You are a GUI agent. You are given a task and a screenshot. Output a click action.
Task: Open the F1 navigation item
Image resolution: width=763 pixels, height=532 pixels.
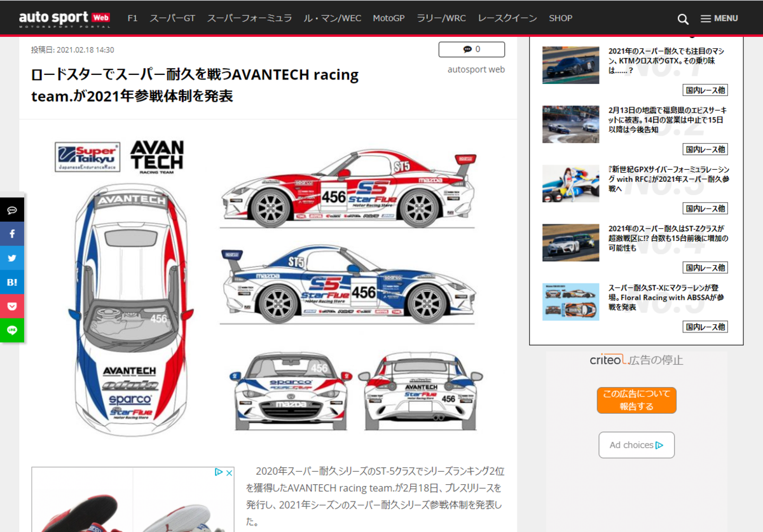tap(132, 18)
